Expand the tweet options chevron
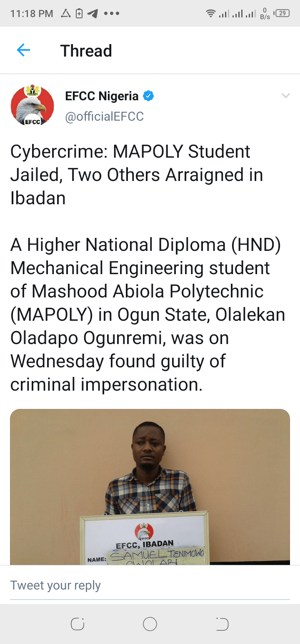The height and width of the screenshot is (644, 300). click(x=285, y=96)
